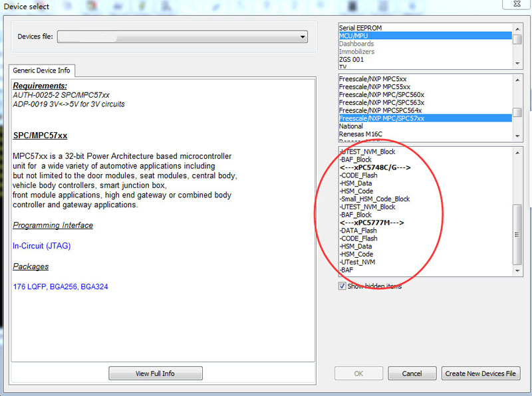The height and width of the screenshot is (396, 532).
Task: Select -UTest_NVM device entry
Action: (426, 262)
